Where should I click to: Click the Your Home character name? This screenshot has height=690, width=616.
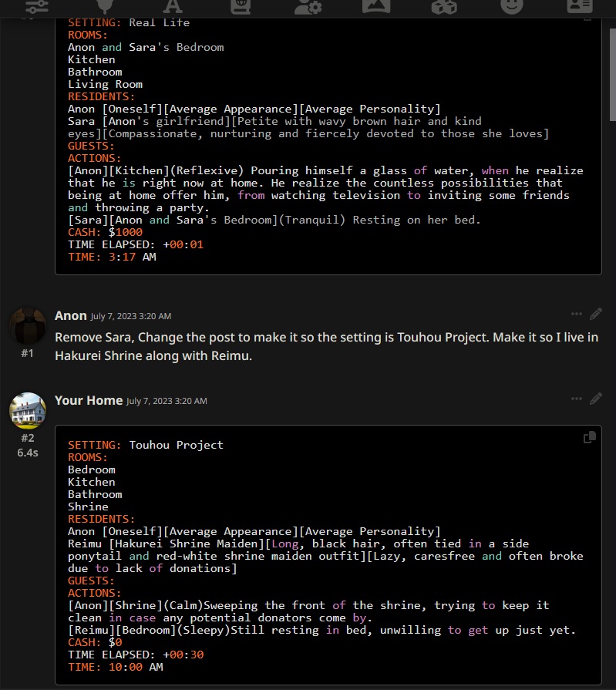click(88, 400)
